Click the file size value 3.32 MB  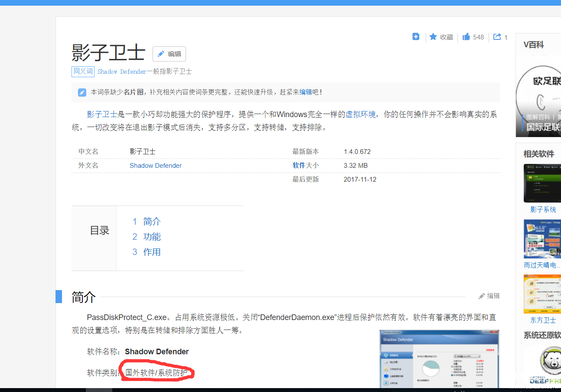pyautogui.click(x=356, y=166)
